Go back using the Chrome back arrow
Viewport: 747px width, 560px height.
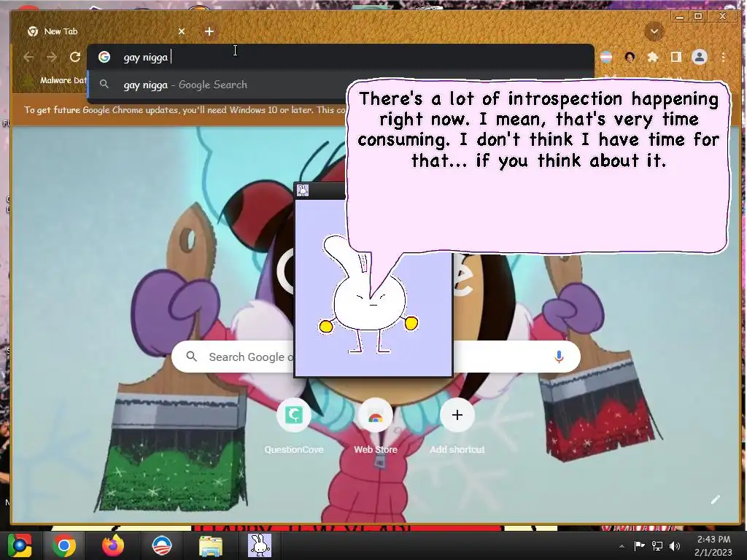click(28, 57)
